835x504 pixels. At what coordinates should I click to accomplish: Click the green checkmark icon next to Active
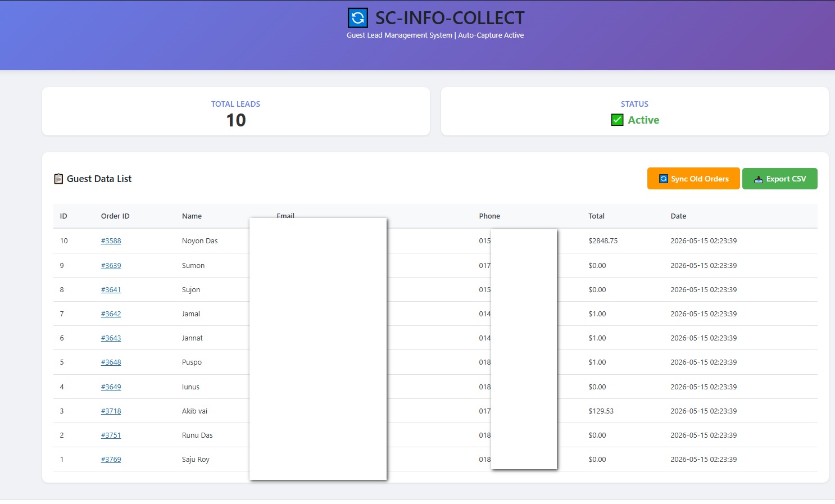pyautogui.click(x=617, y=120)
